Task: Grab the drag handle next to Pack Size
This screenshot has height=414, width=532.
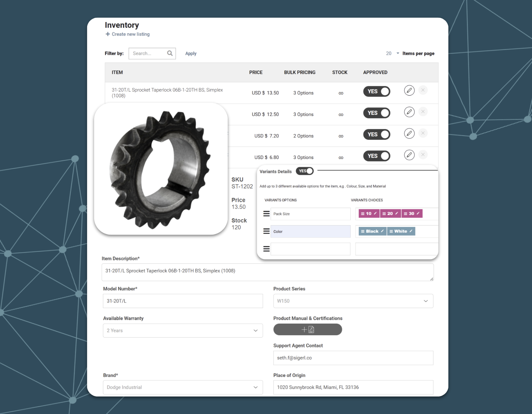Action: (266, 214)
